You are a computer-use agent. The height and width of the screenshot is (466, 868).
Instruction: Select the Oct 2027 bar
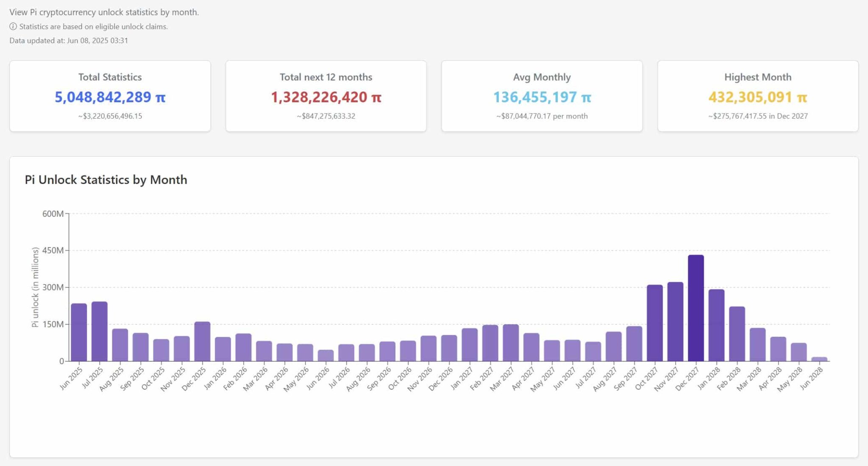[654, 323]
